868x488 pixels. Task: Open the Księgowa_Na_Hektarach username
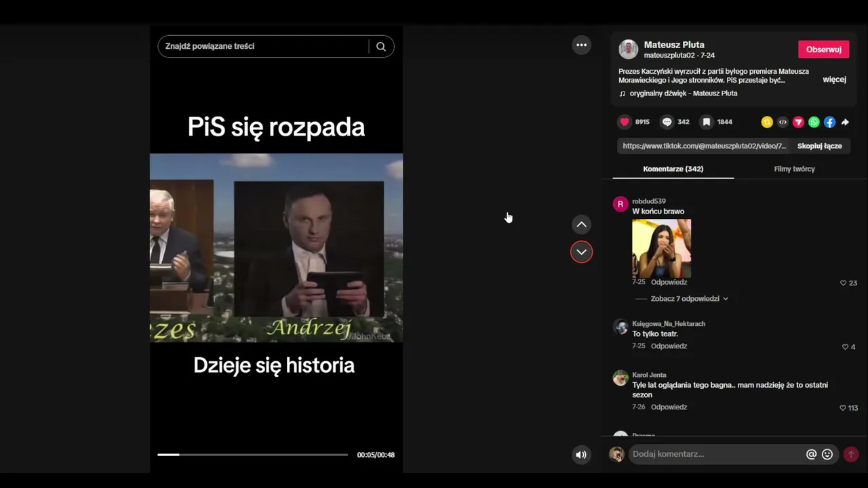(669, 324)
